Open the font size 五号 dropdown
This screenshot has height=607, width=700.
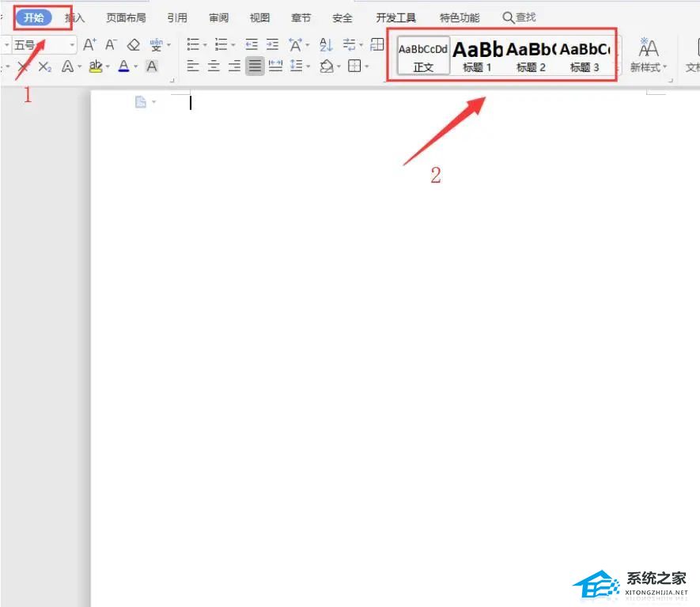click(x=72, y=44)
